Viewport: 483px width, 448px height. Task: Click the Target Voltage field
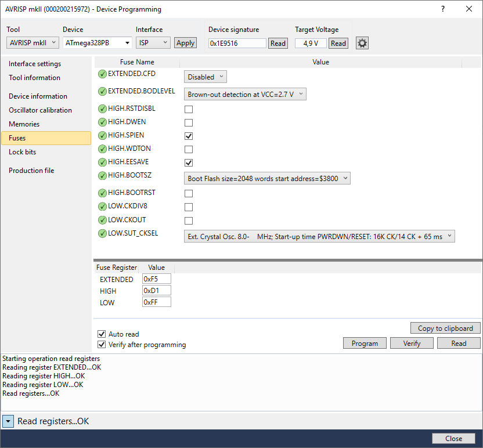coord(311,43)
